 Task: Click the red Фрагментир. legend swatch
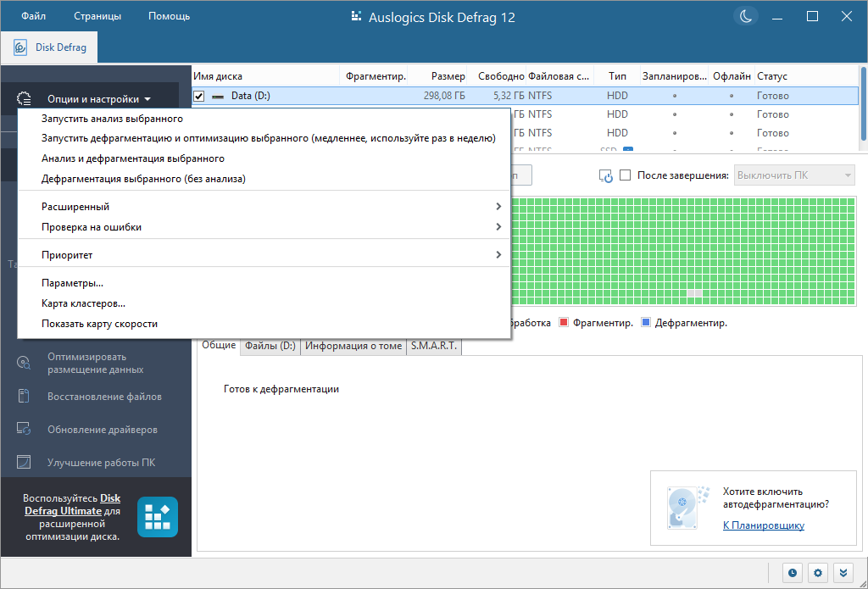click(564, 322)
